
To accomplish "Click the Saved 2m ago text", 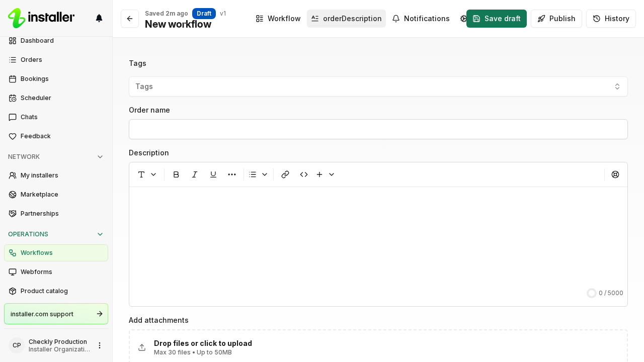I will tap(167, 14).
